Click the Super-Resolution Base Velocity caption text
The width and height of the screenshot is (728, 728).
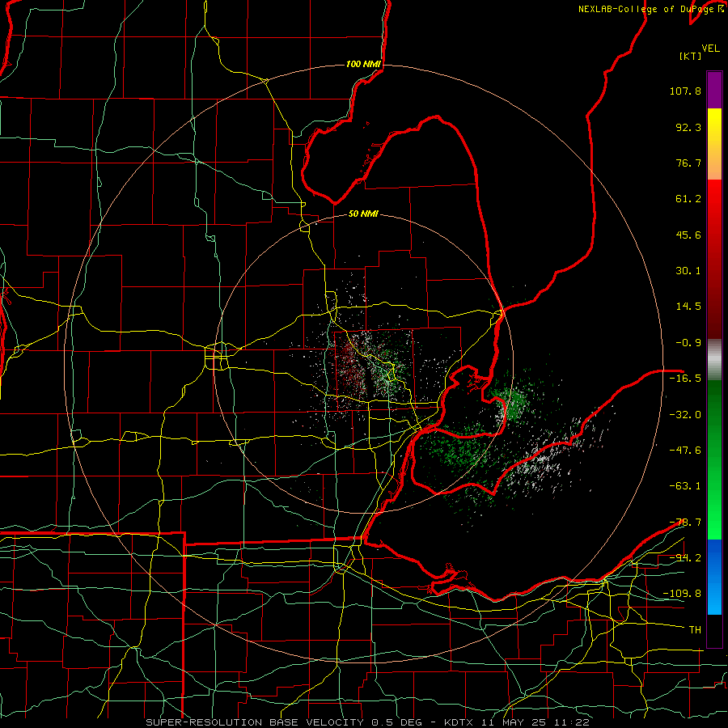[x=367, y=722]
